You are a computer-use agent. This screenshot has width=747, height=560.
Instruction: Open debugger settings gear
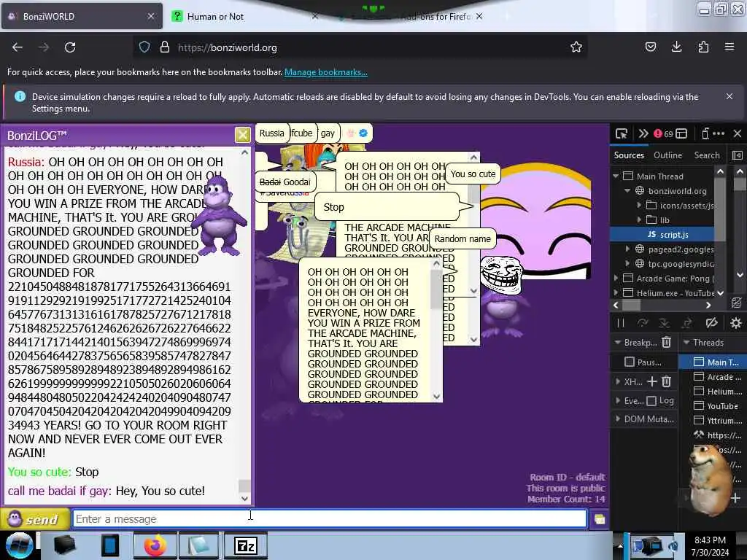(735, 323)
